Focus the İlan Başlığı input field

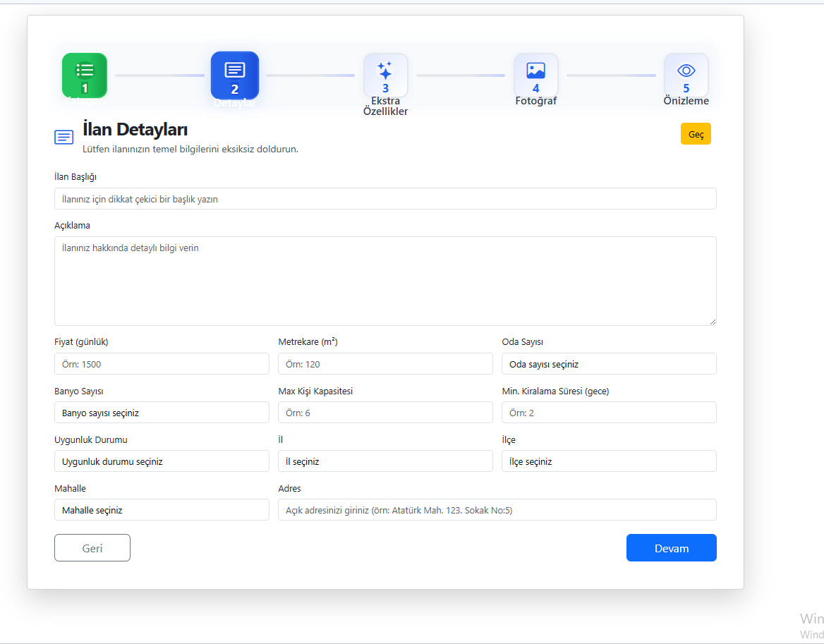click(385, 199)
